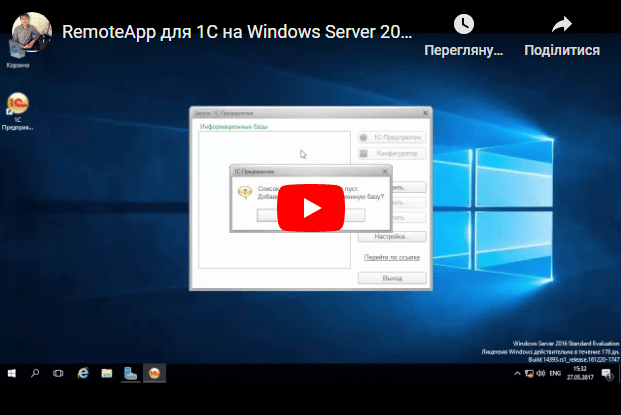Click the Настройка... button
Image resolution: width=621 pixels, height=415 pixels.
392,236
